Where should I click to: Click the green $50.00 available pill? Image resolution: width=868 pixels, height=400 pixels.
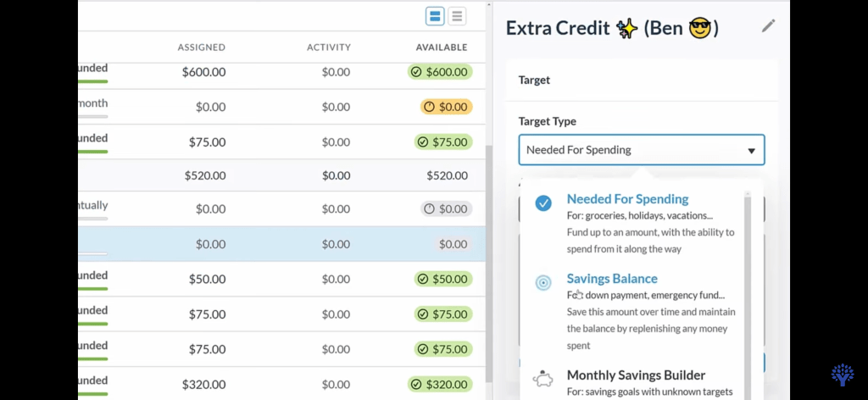(x=442, y=280)
